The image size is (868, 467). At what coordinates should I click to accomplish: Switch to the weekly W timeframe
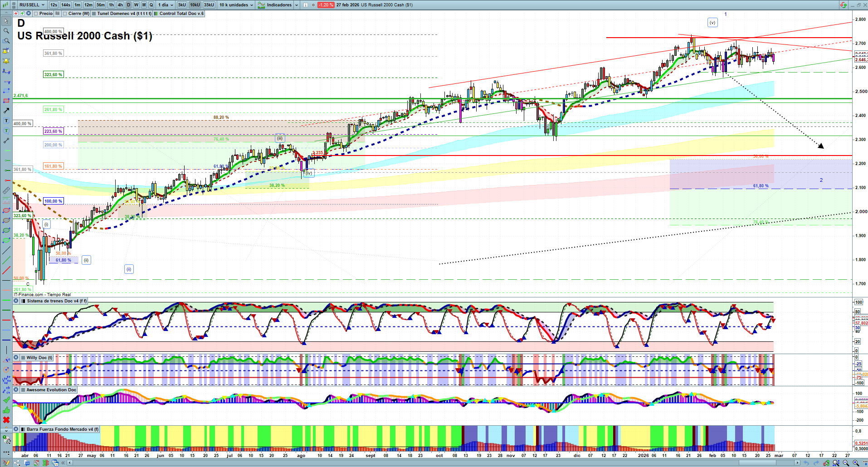(x=136, y=5)
